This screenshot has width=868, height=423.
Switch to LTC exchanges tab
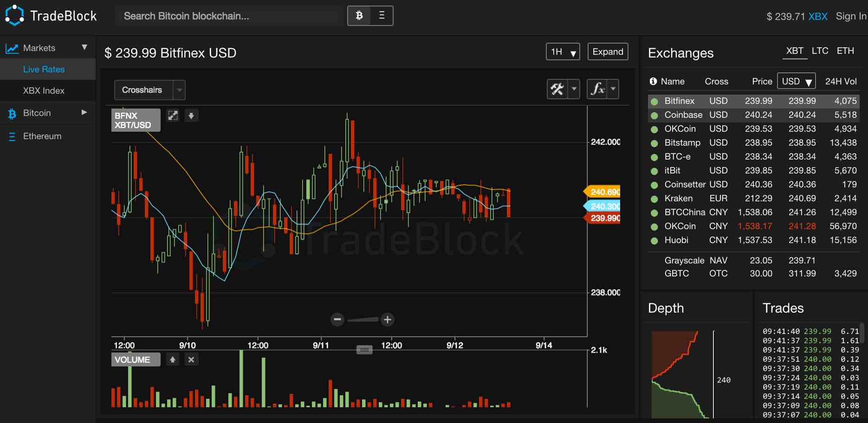[820, 51]
